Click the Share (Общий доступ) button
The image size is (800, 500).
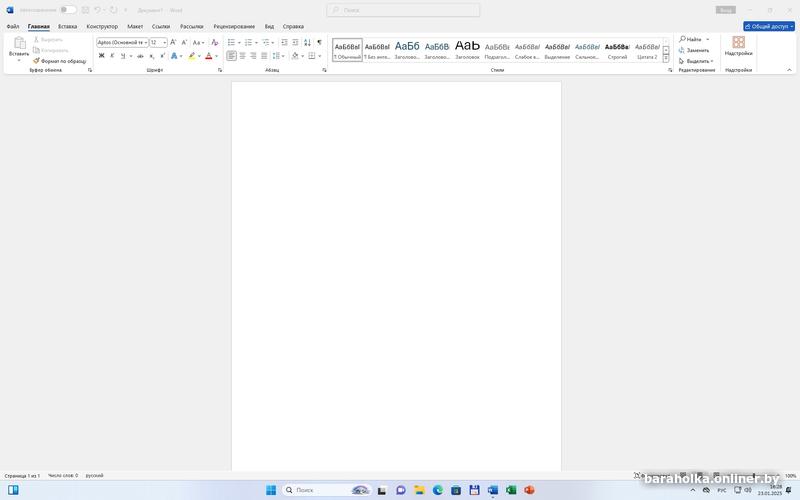[769, 26]
